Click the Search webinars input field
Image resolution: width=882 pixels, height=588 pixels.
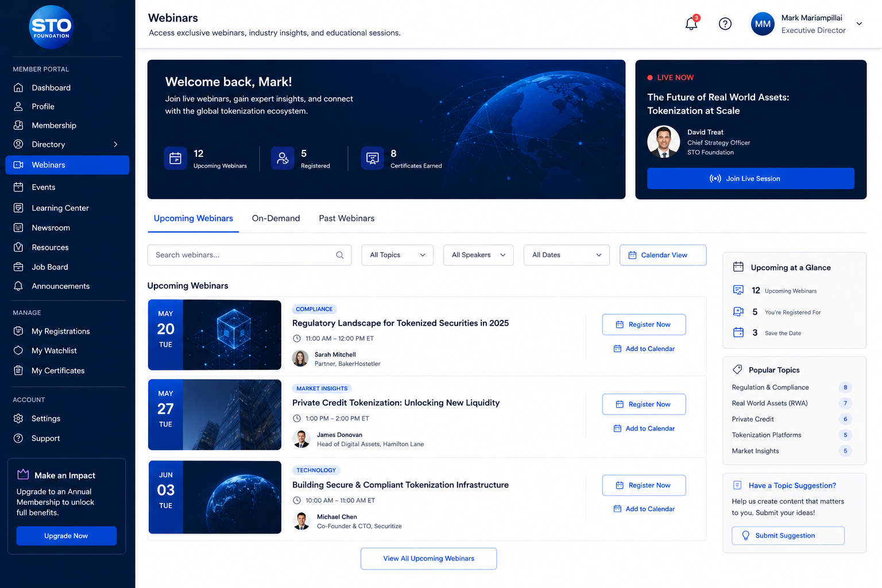[249, 255]
